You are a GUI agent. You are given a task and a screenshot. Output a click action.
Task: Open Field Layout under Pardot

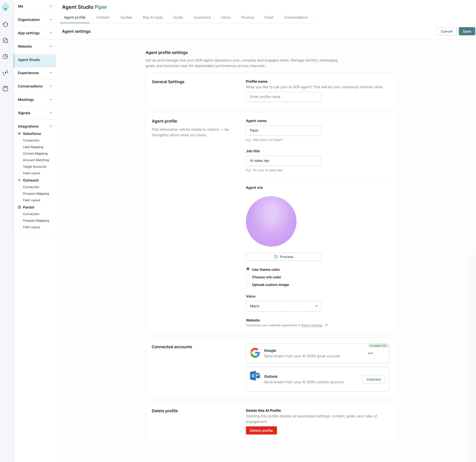[31, 227]
